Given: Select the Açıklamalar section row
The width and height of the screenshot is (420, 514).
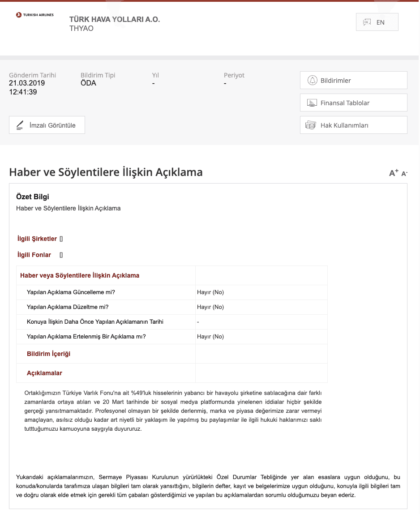Looking at the screenshot, I should [44, 373].
